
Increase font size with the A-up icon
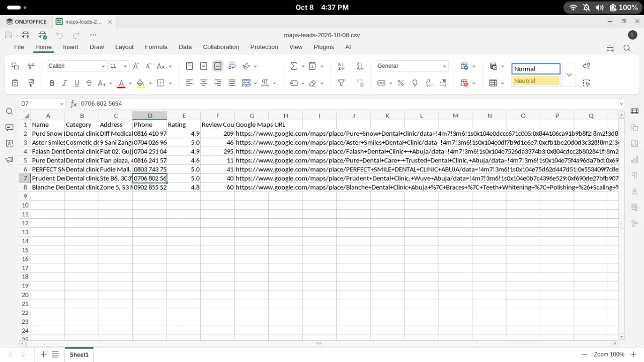tap(136, 66)
